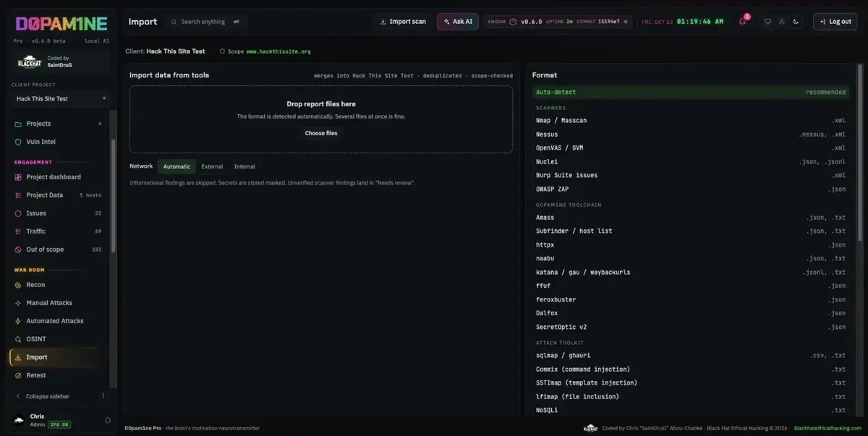Open the notifications bell

[742, 22]
